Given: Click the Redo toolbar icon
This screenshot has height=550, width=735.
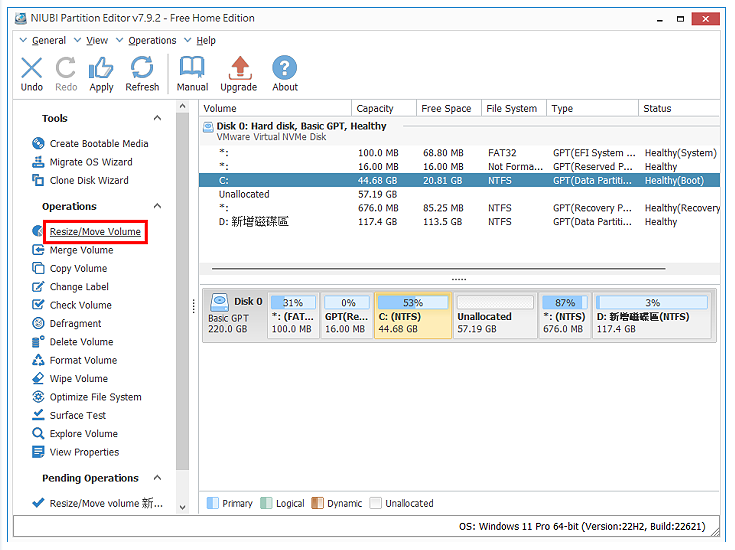Looking at the screenshot, I should (66, 68).
